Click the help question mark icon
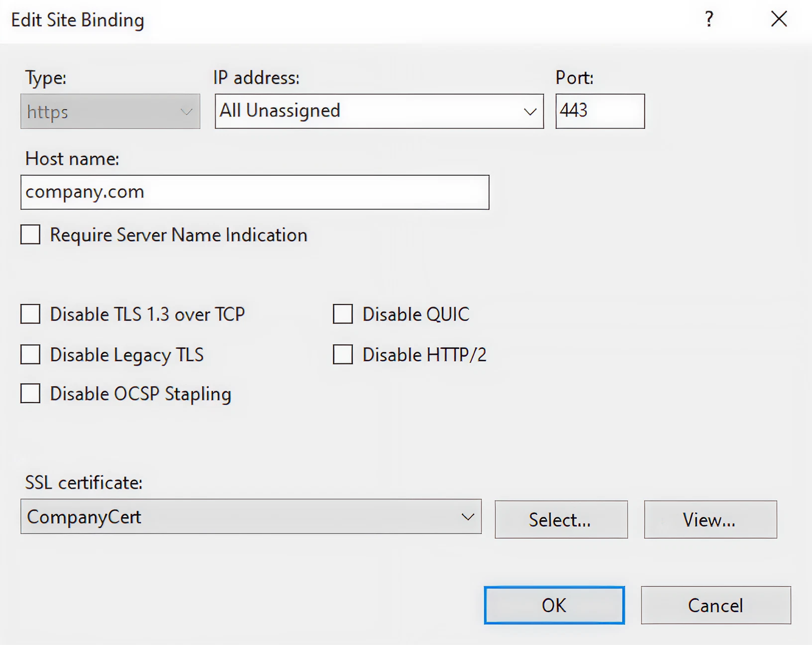812x645 pixels. point(709,19)
